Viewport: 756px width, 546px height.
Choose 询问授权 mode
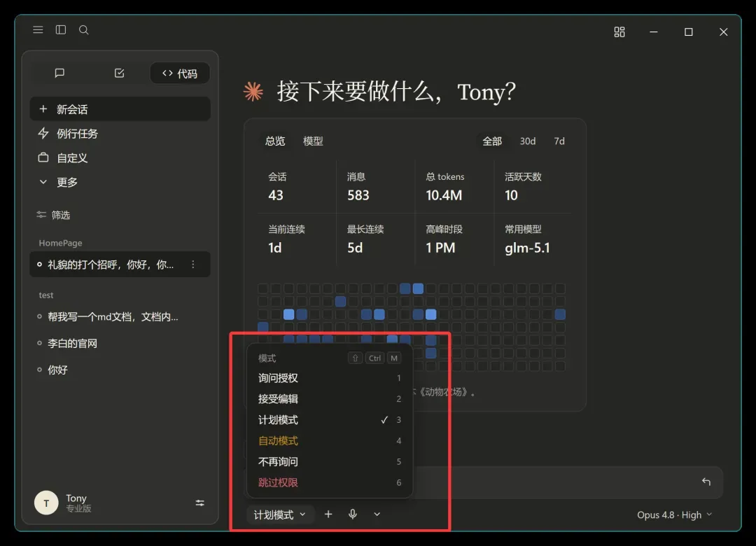[329, 378]
